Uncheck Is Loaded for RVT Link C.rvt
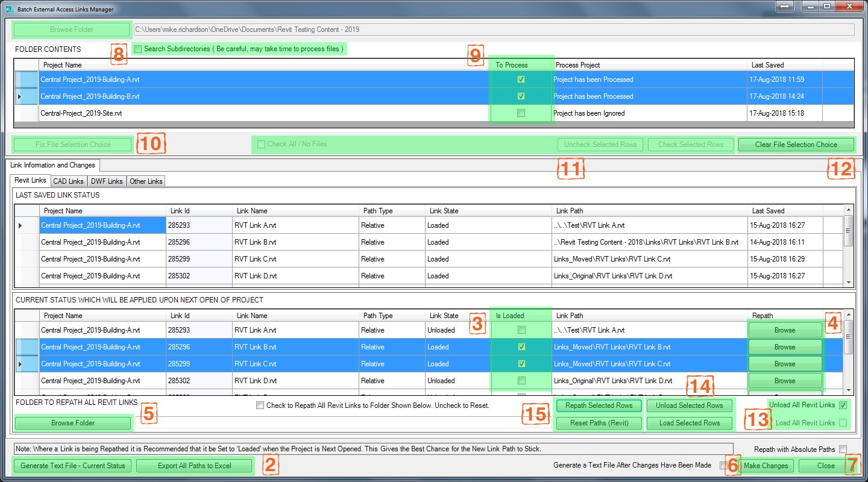The height and width of the screenshot is (482, 868). coord(521,364)
